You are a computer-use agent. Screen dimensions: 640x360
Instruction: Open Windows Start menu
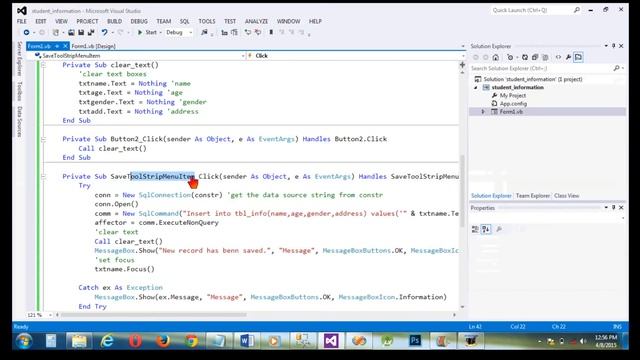point(24,341)
